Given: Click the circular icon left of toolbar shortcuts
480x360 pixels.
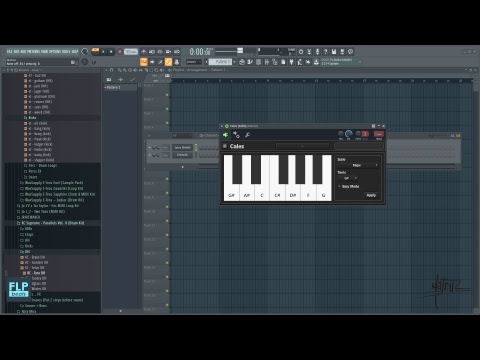Looking at the screenshot, I should (301, 52).
